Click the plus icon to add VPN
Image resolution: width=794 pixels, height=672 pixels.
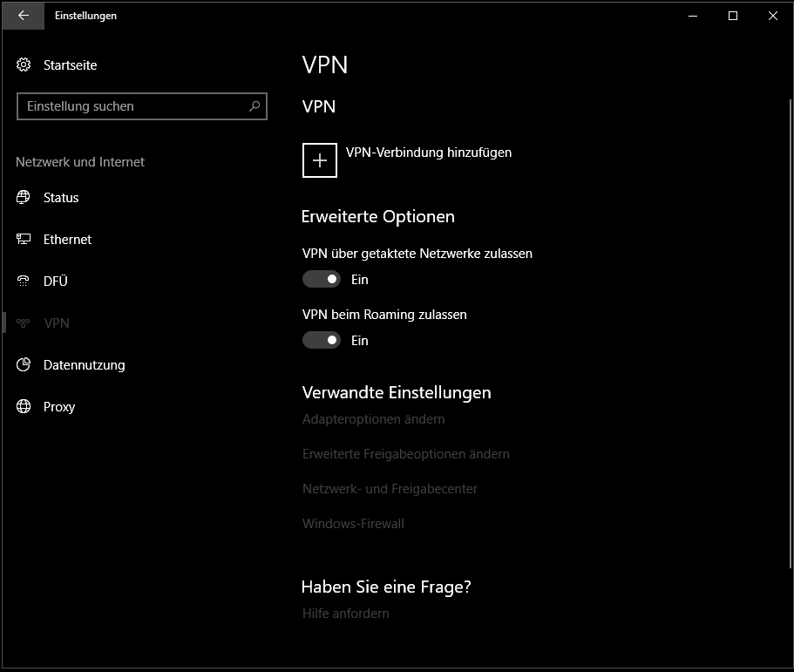pos(320,160)
